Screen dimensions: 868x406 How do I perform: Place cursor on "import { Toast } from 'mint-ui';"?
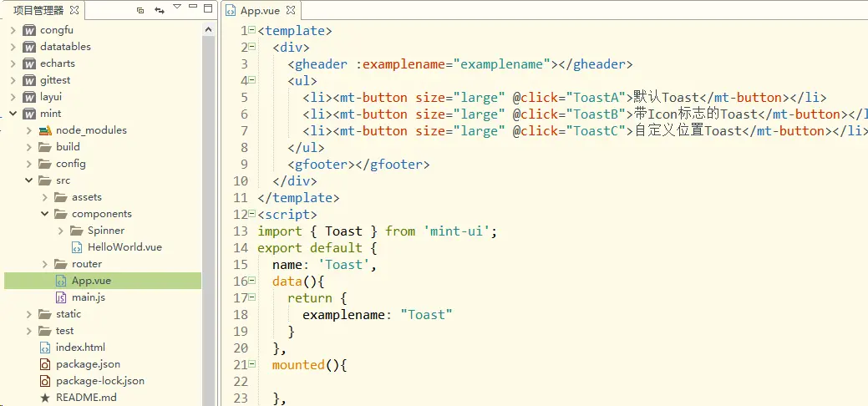tap(378, 231)
